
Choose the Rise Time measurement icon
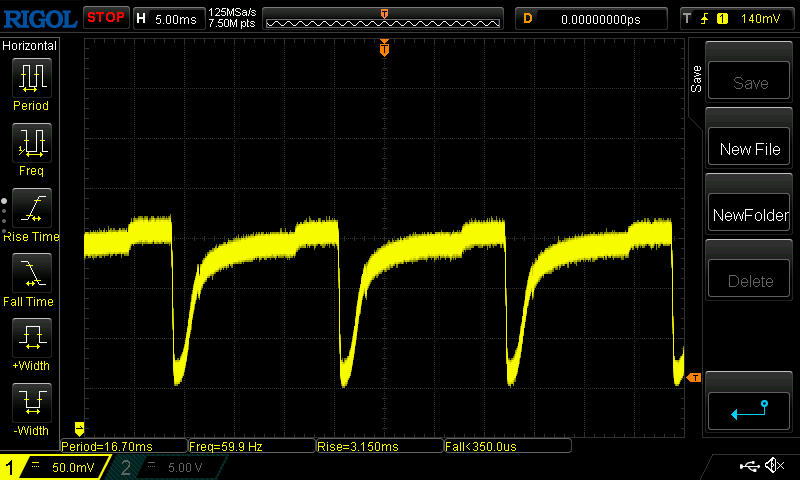pos(30,209)
